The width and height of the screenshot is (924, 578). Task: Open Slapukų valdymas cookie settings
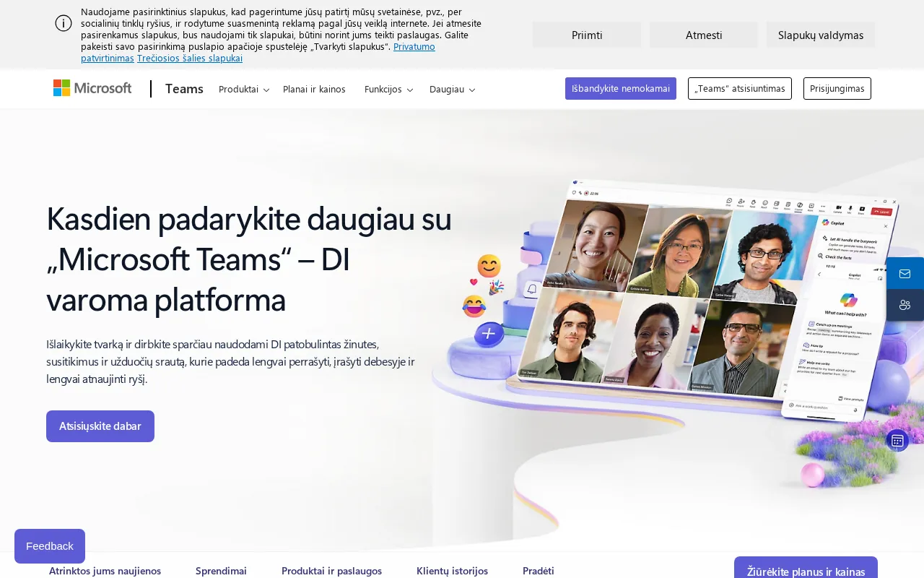point(821,35)
